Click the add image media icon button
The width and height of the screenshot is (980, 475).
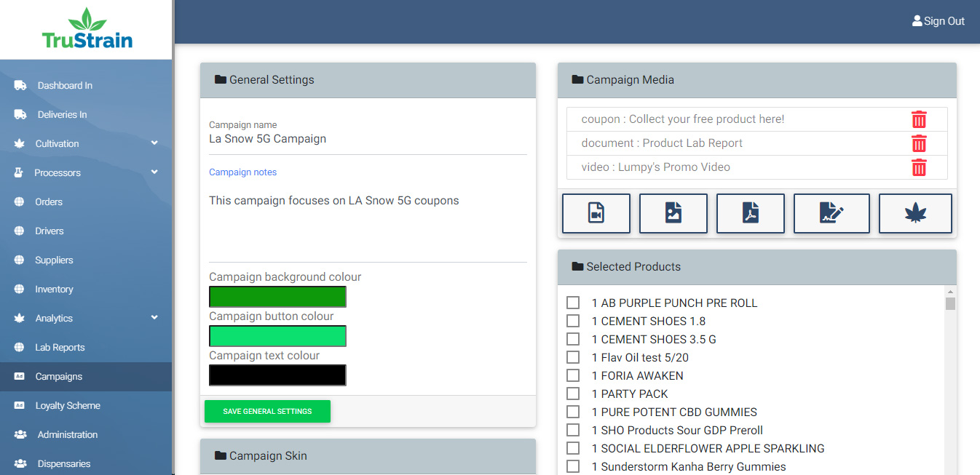point(673,213)
